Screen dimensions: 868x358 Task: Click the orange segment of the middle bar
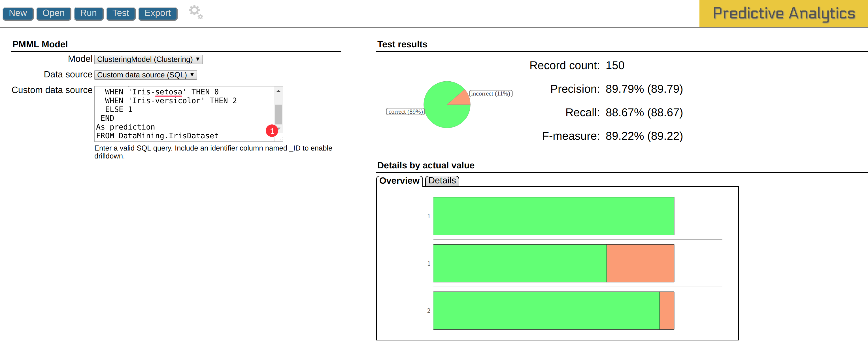(640, 263)
